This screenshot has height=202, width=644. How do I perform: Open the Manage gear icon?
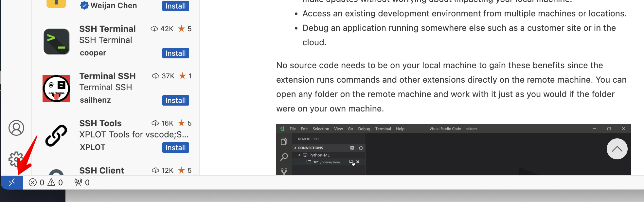tap(16, 159)
